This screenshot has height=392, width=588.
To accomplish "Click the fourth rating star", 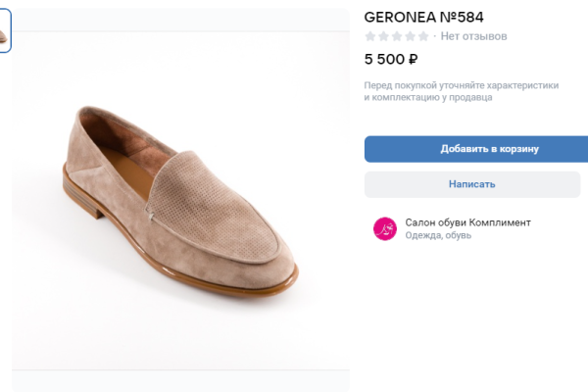I will pyautogui.click(x=410, y=36).
